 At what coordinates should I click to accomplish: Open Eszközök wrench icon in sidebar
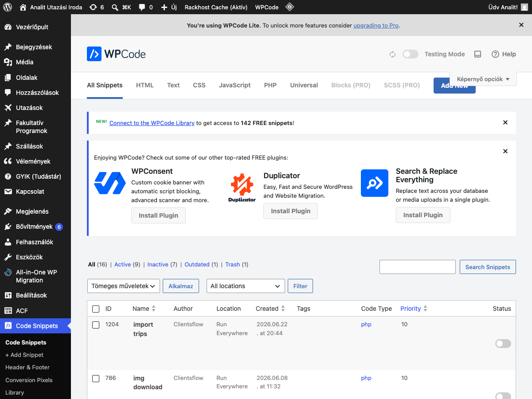point(8,257)
